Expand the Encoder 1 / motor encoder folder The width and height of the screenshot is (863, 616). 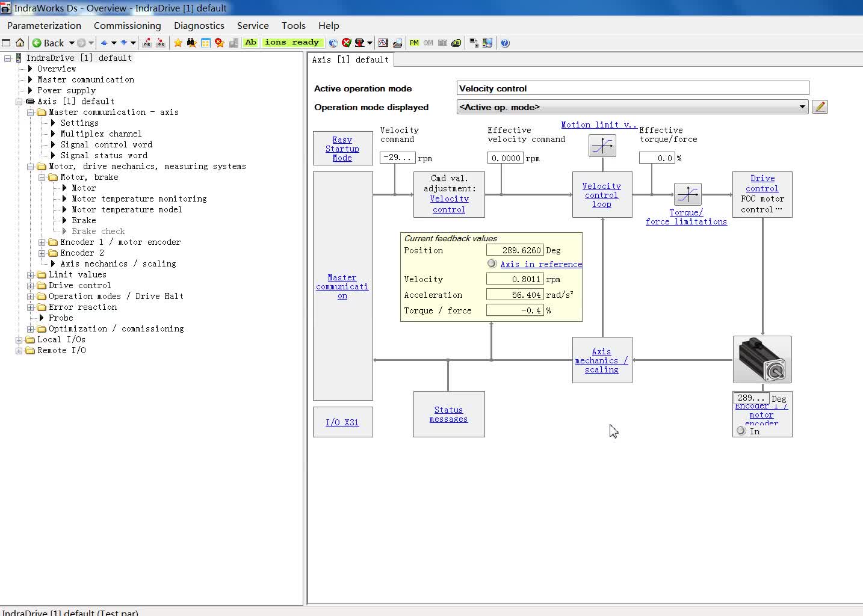pos(42,242)
